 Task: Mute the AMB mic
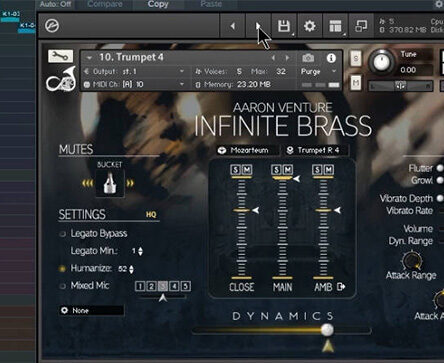(x=329, y=170)
